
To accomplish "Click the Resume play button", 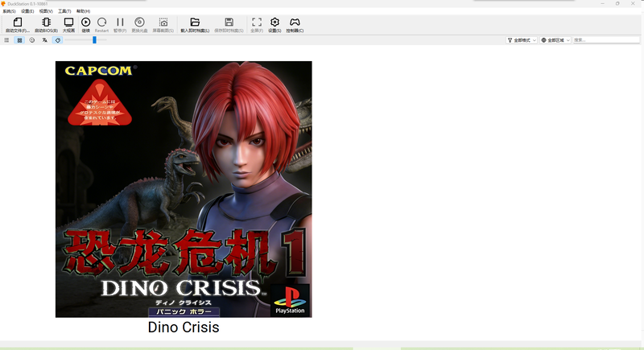I will click(85, 23).
